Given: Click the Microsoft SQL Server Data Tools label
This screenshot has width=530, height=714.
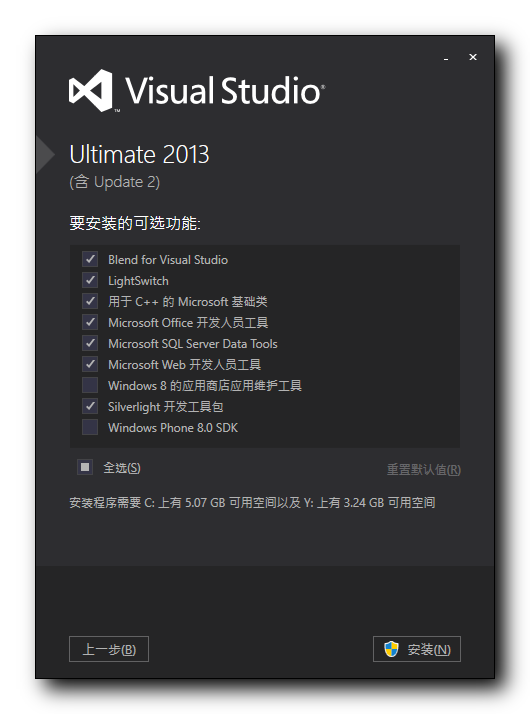Looking at the screenshot, I should click(193, 344).
